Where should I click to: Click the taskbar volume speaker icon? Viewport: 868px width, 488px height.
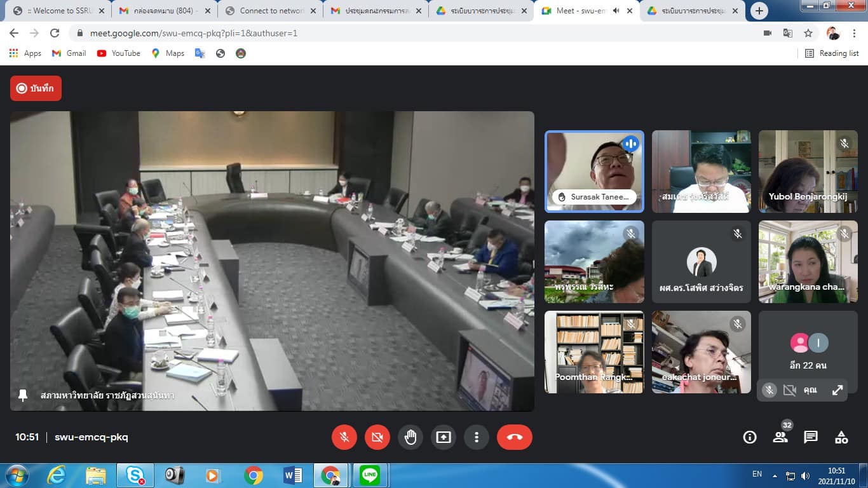pyautogui.click(x=805, y=475)
